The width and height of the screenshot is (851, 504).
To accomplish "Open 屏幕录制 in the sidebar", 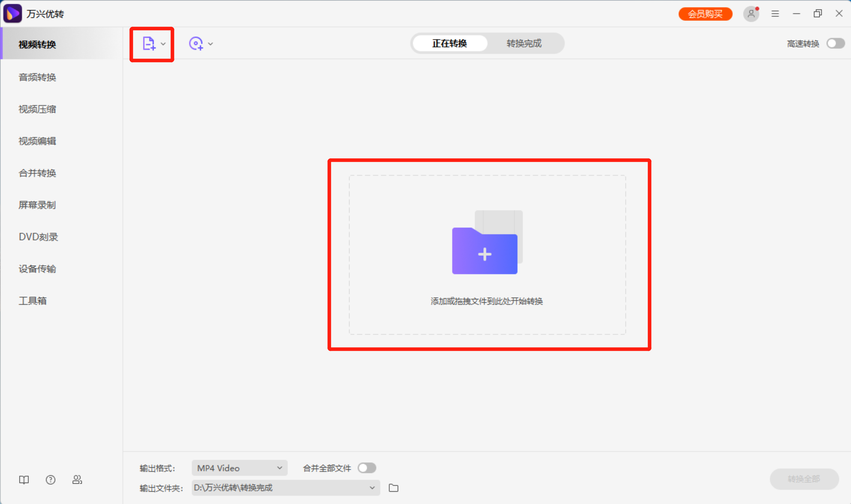I will click(x=37, y=205).
